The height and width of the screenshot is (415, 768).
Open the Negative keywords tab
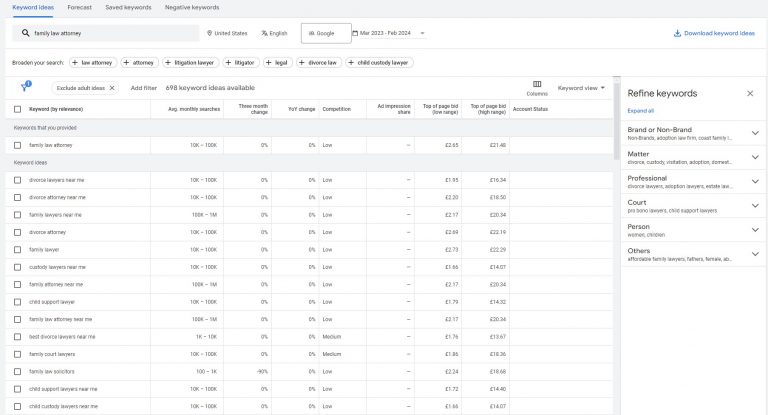(192, 7)
